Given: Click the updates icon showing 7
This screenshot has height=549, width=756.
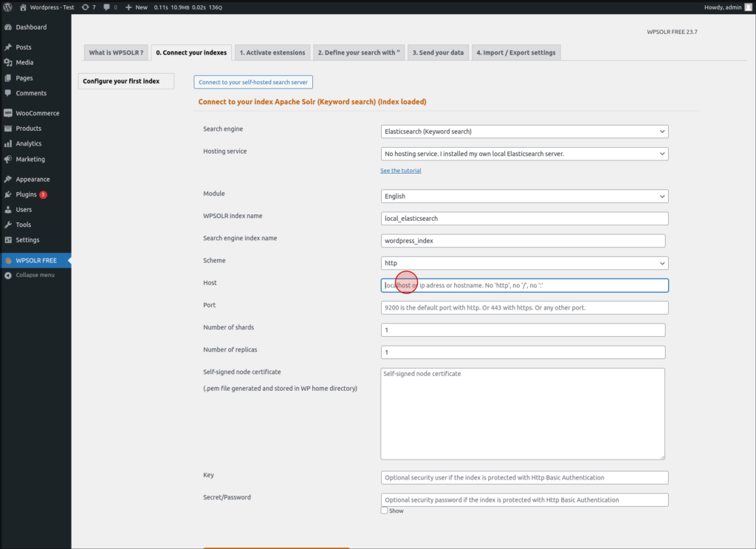Looking at the screenshot, I should 86,7.
